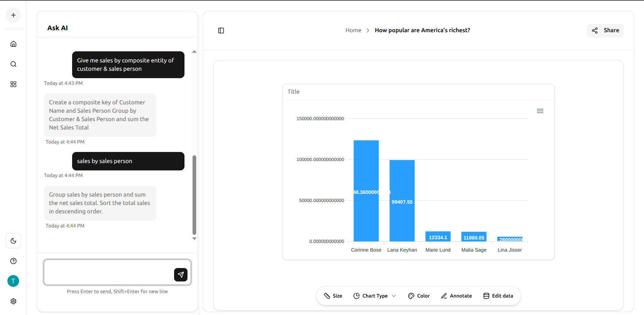Open the Help question mark menu

(13, 261)
